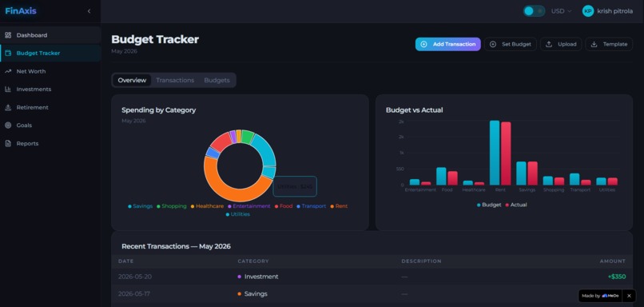Screen dimensions: 644x307
Task: Switch to the Budgets tab
Action: (x=217, y=80)
